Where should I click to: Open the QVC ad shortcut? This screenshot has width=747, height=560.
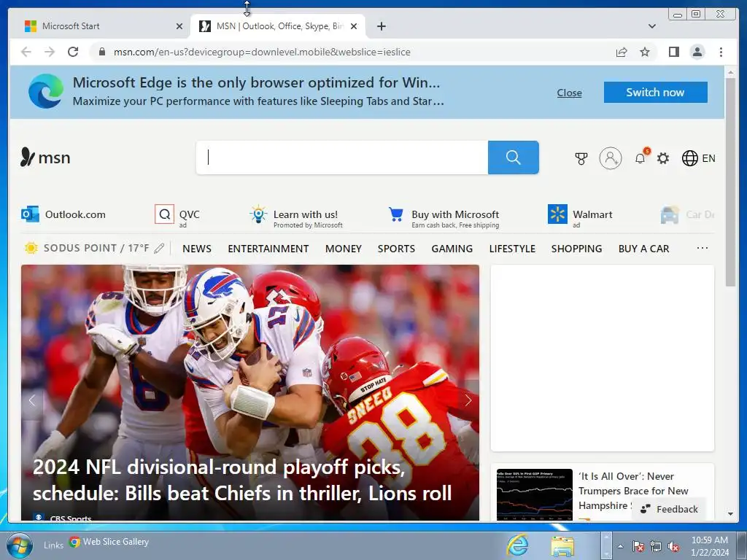[x=177, y=217]
